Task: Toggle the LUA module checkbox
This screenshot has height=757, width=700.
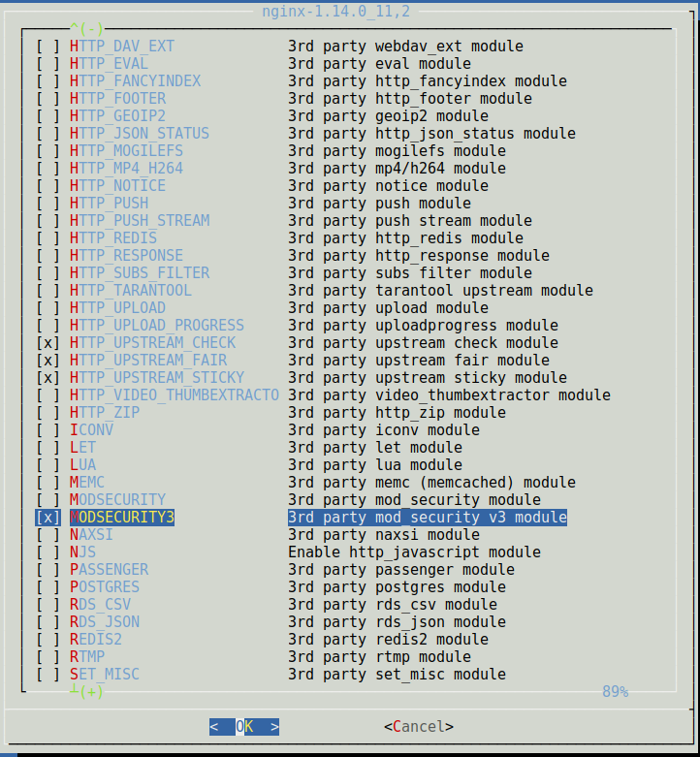Action: [48, 465]
